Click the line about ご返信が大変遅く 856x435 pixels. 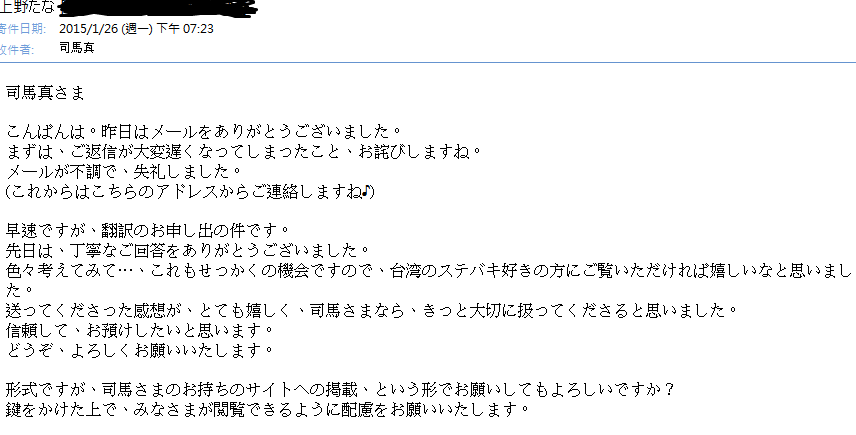point(244,152)
